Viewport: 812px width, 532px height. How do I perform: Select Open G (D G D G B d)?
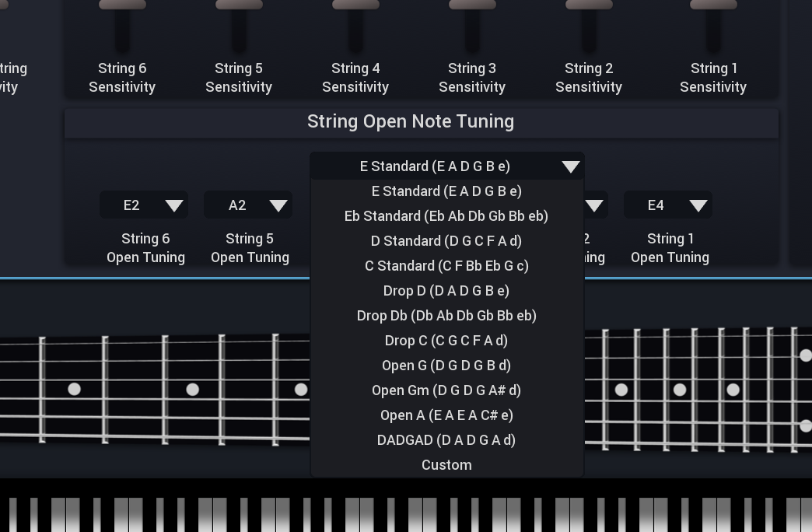(446, 366)
